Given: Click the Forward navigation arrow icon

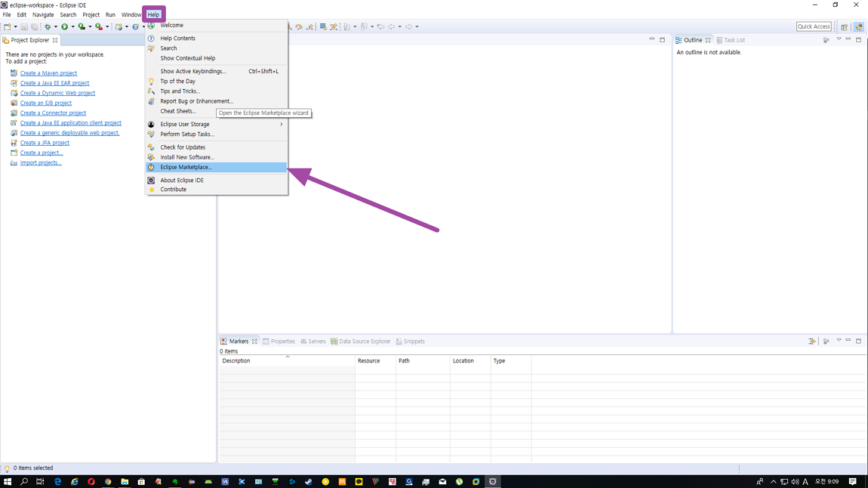Looking at the screenshot, I should 408,26.
